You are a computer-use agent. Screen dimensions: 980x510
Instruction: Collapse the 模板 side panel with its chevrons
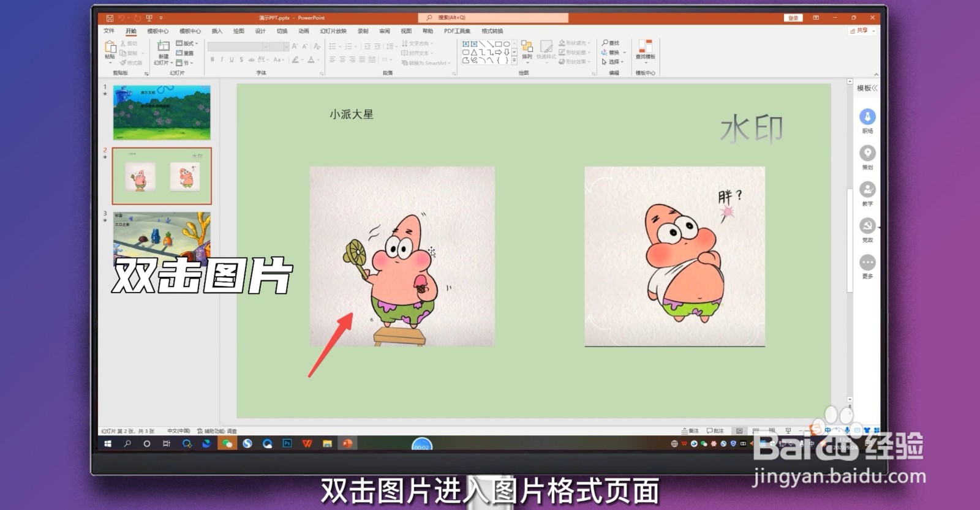875,88
